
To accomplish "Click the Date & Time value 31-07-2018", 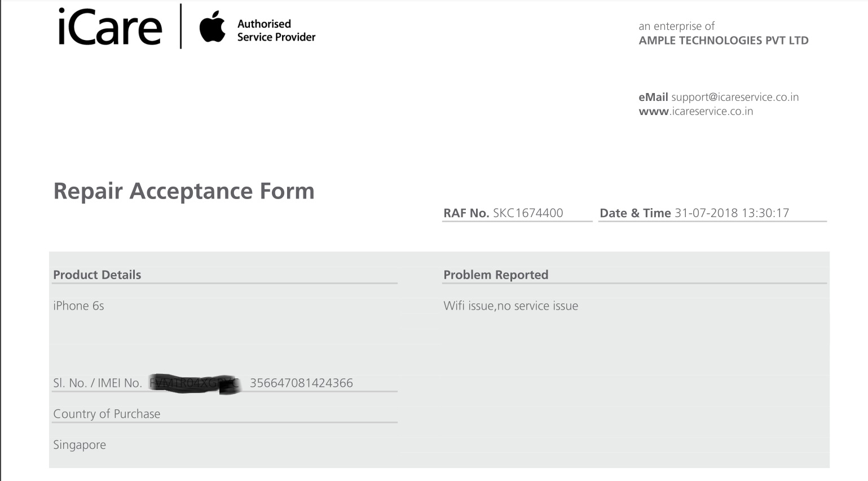I will point(706,213).
